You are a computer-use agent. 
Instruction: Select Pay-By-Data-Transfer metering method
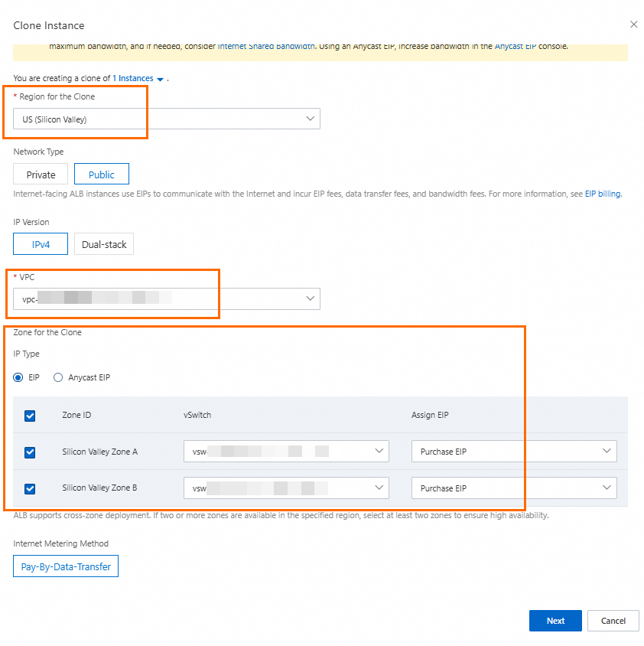coord(66,567)
